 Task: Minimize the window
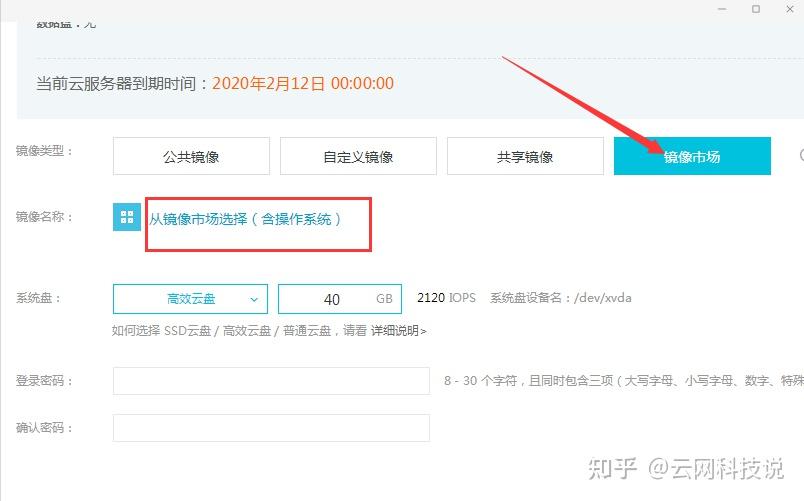[722, 9]
